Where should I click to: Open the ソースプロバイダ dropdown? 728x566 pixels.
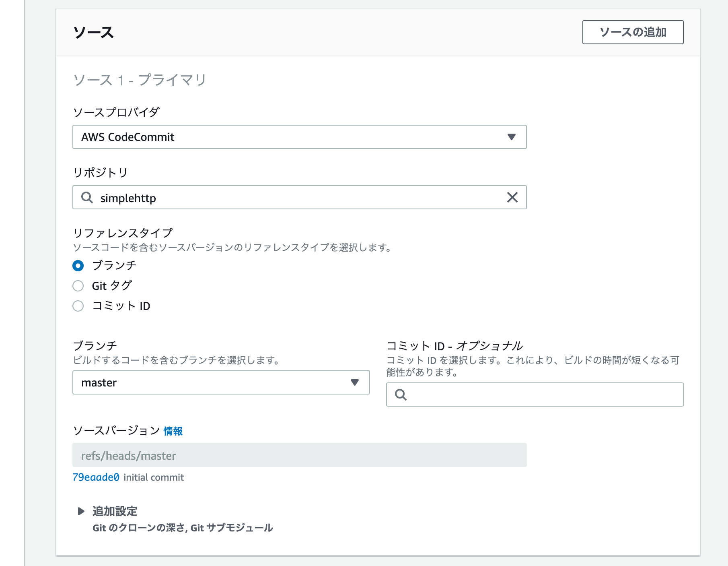(x=299, y=137)
